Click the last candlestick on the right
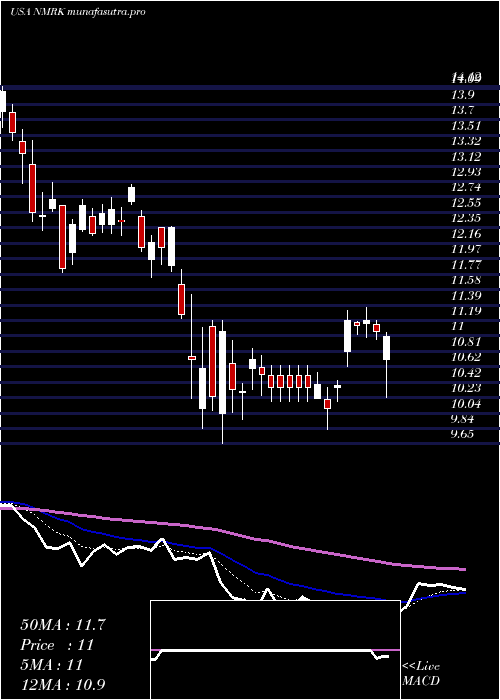500x700 pixels. 387,348
